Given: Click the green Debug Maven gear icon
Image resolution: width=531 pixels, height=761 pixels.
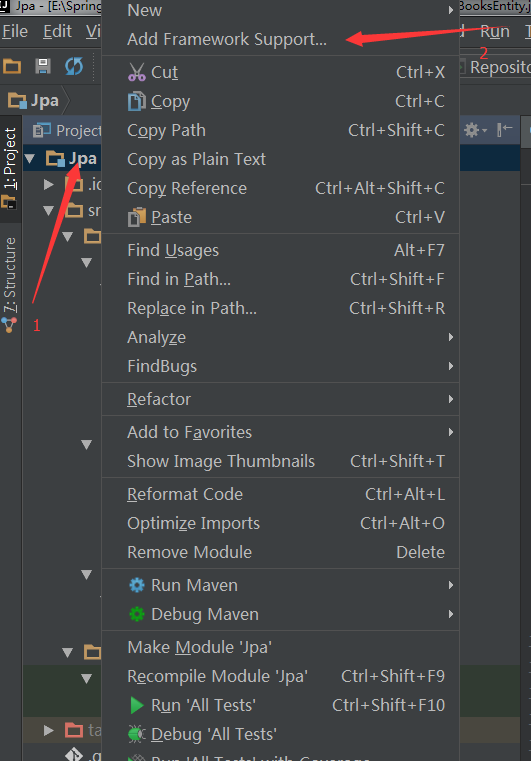Looking at the screenshot, I should tap(137, 614).
